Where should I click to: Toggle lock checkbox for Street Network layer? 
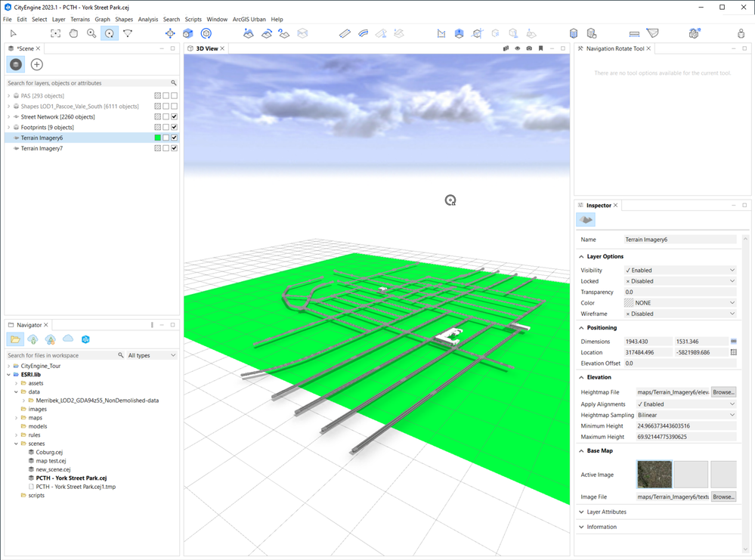(x=166, y=116)
